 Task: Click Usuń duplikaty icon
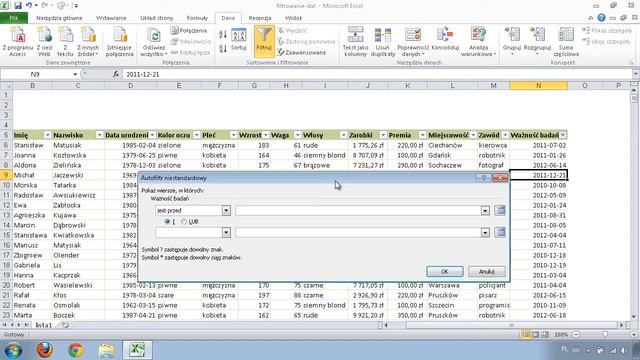click(x=383, y=41)
